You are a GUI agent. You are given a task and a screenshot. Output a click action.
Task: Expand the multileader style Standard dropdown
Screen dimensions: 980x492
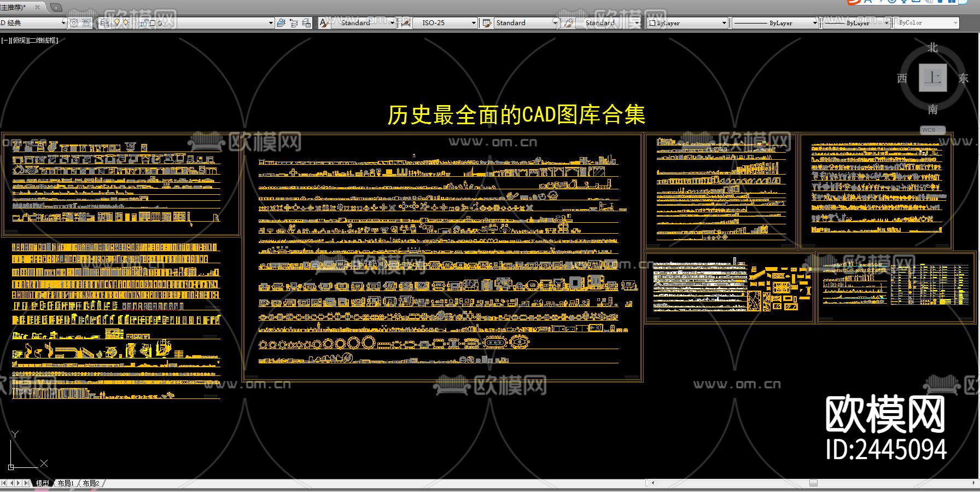click(x=636, y=23)
